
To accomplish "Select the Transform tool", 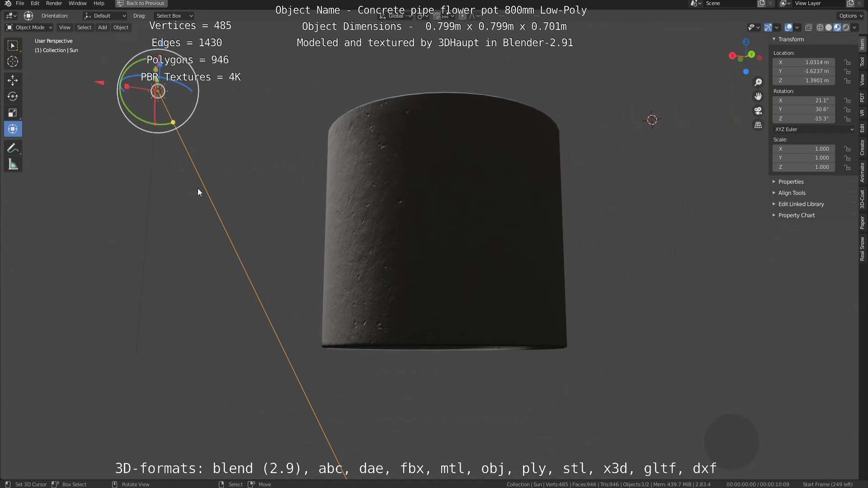I will (13, 129).
